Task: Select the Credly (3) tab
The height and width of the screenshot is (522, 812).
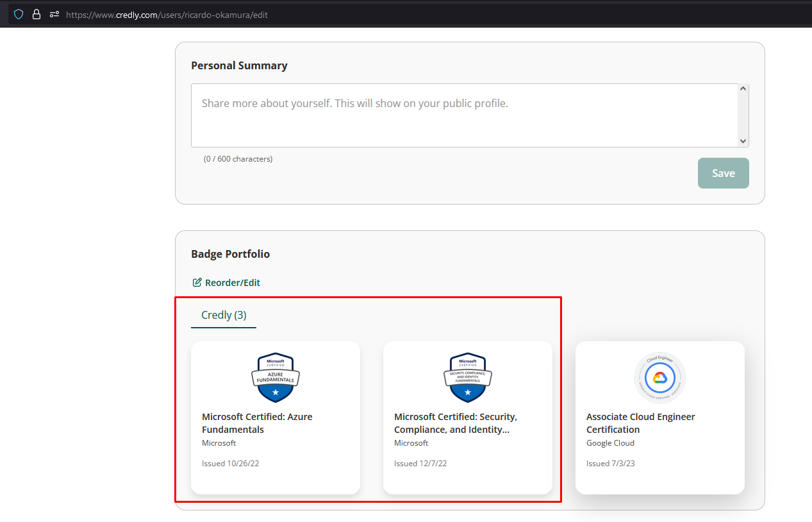Action: click(224, 315)
